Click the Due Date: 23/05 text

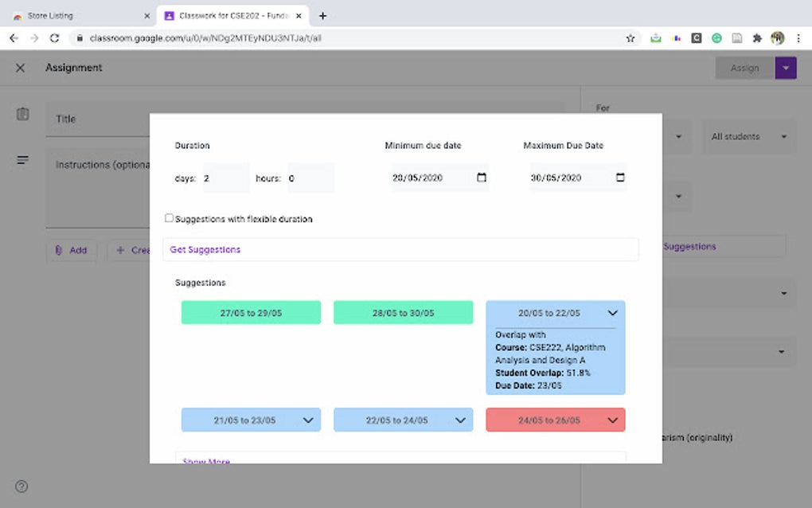tap(529, 385)
